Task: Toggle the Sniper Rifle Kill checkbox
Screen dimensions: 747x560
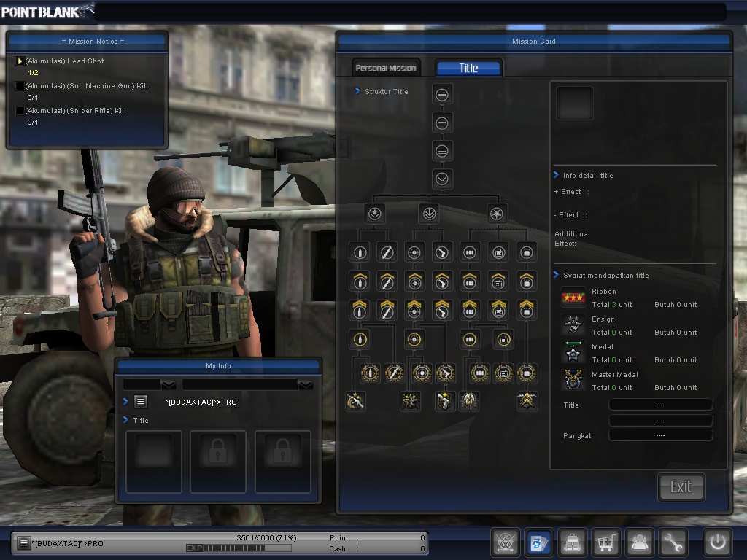Action: (20, 111)
